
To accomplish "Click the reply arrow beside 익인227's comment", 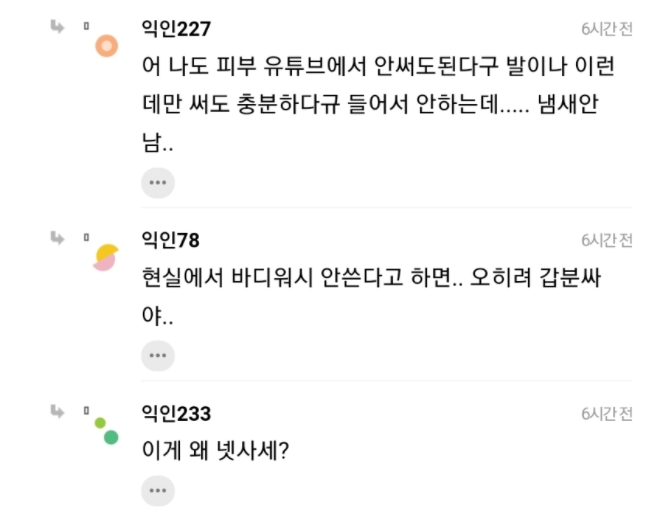I will [57, 26].
